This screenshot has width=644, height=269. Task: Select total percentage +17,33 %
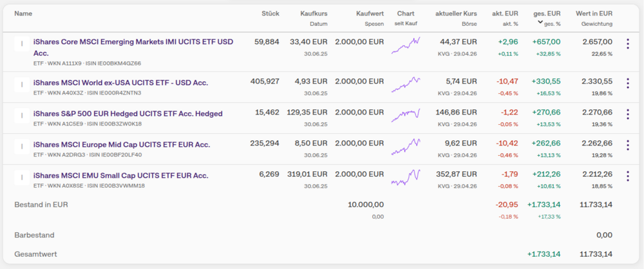point(548,216)
